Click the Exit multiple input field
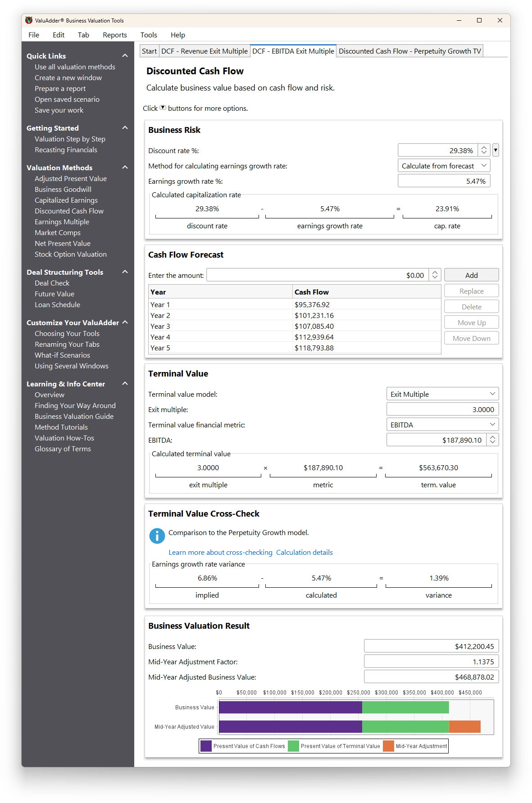The image size is (532, 803). pyautogui.click(x=442, y=409)
